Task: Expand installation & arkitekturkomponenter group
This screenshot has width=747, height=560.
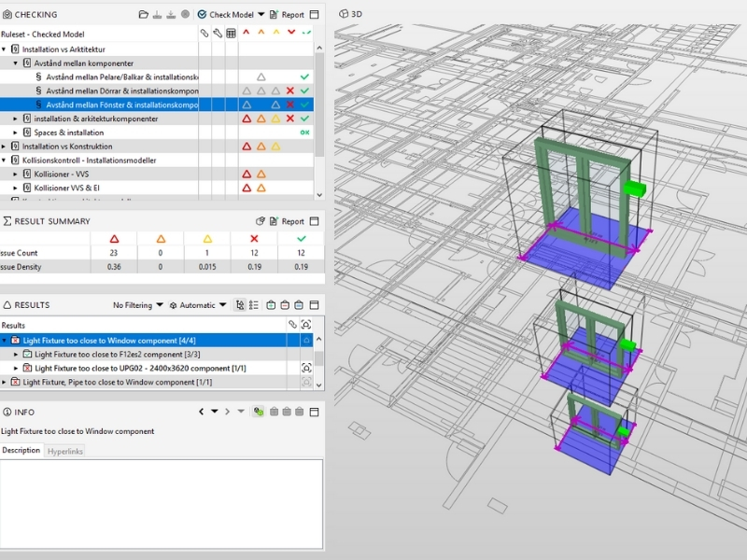Action: pos(15,119)
